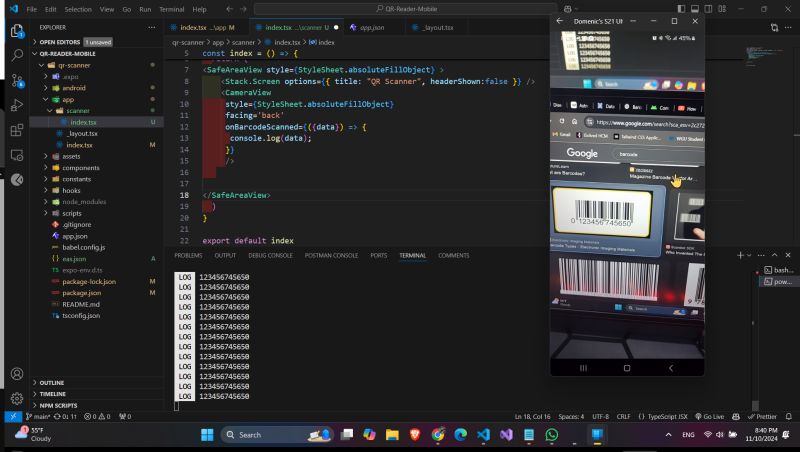
Task: Open package.json in the explorer
Action: click(81, 293)
